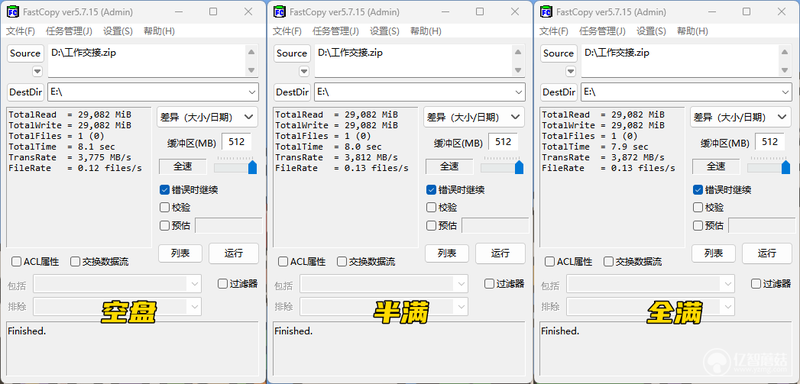Click FastCopy app icon in left window title bar
800x384 pixels.
tap(13, 11)
